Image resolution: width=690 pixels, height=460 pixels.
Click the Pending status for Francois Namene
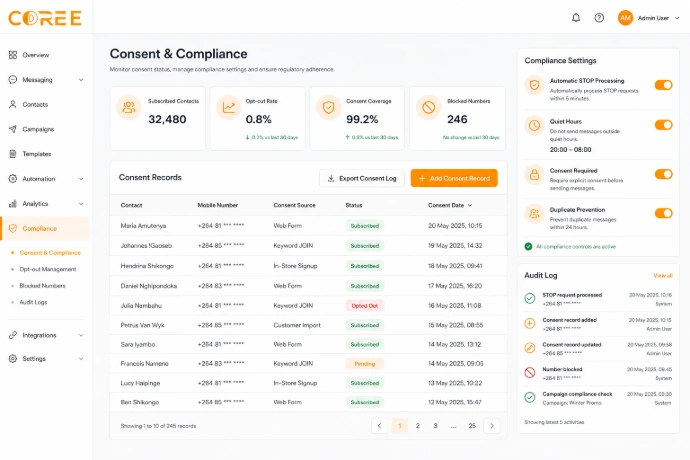tap(365, 364)
